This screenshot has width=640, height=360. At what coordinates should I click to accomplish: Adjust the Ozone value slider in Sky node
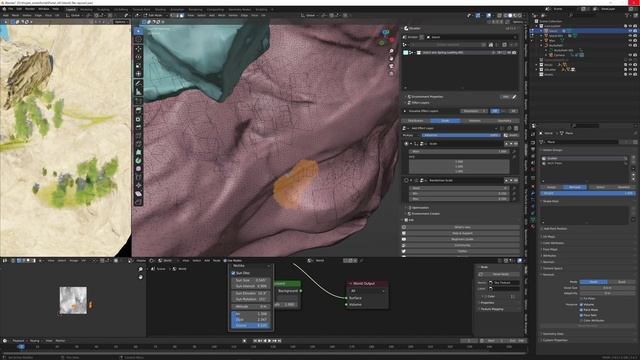click(251, 325)
